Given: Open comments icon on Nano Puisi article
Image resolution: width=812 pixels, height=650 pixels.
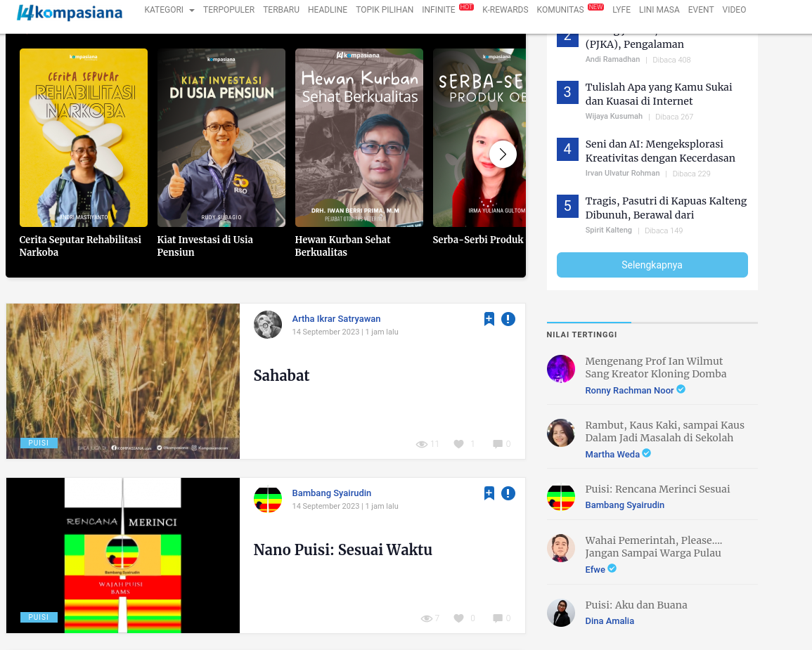Looking at the screenshot, I should [x=498, y=618].
